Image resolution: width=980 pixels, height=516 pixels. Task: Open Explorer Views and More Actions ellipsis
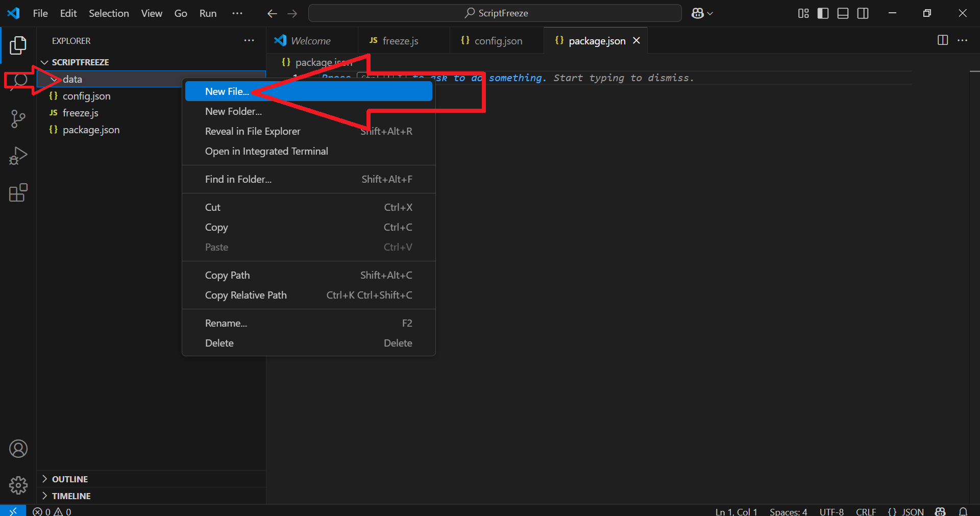pyautogui.click(x=249, y=40)
